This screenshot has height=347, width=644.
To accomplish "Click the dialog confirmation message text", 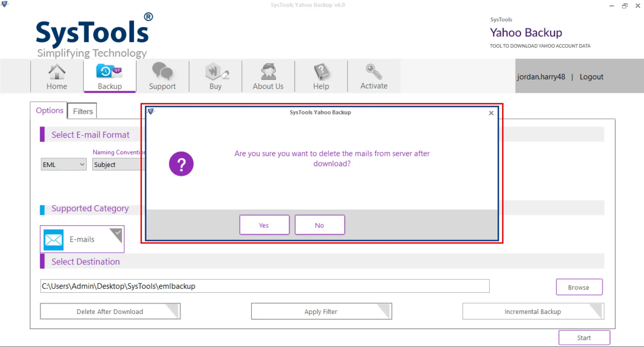I will (x=332, y=158).
